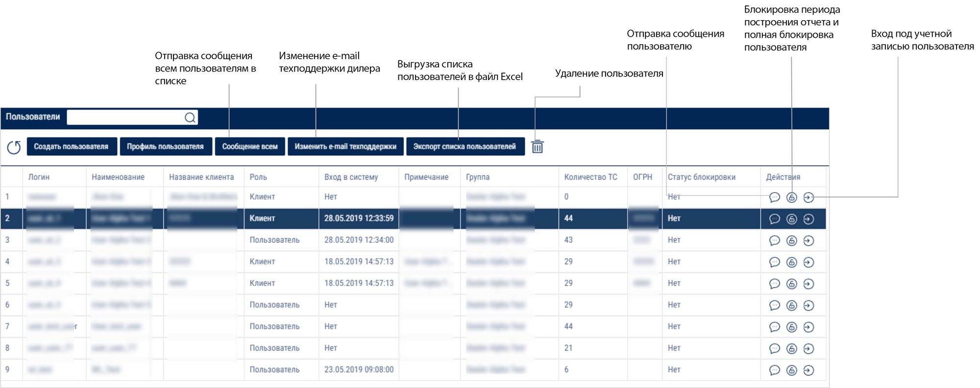Click the search magnifier icon
Image resolution: width=980 pixels, height=388 pixels.
190,118
